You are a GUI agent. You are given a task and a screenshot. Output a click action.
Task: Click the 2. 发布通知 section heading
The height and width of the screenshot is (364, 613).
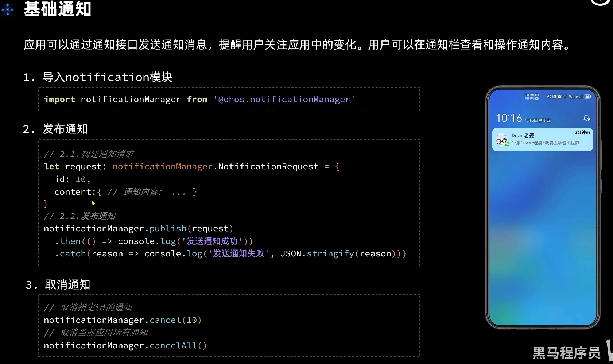(55, 129)
